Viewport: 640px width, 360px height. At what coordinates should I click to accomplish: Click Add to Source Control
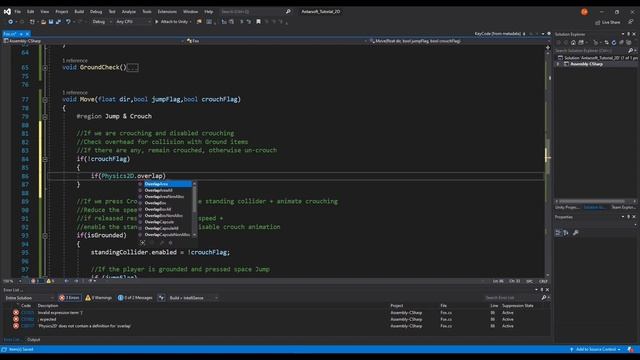[596, 349]
